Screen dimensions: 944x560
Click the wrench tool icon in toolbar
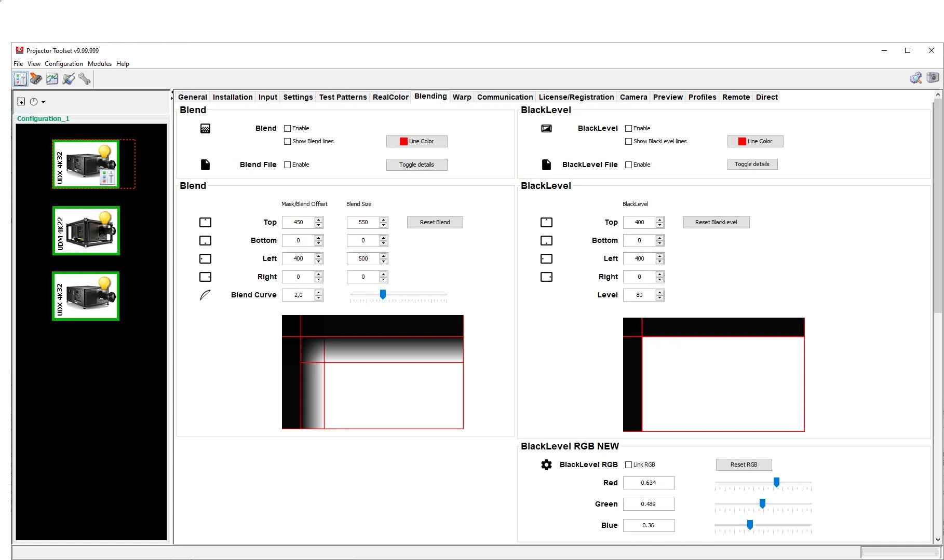84,79
